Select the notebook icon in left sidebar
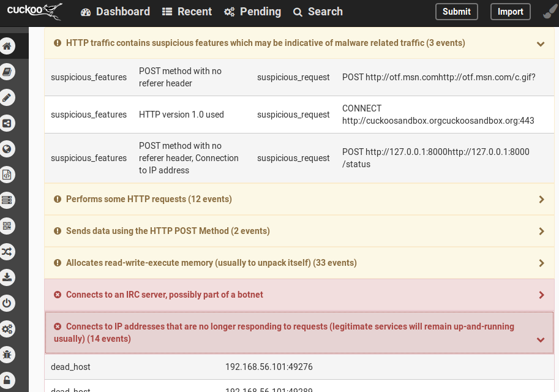The image size is (559, 392). 7,72
